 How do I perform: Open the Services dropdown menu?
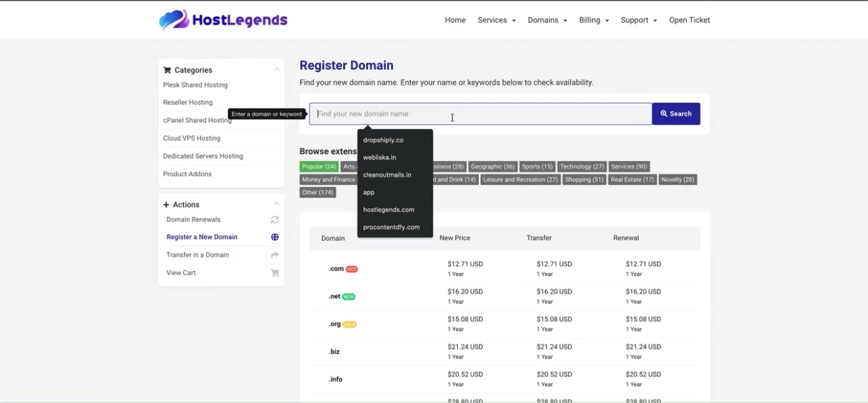click(496, 20)
